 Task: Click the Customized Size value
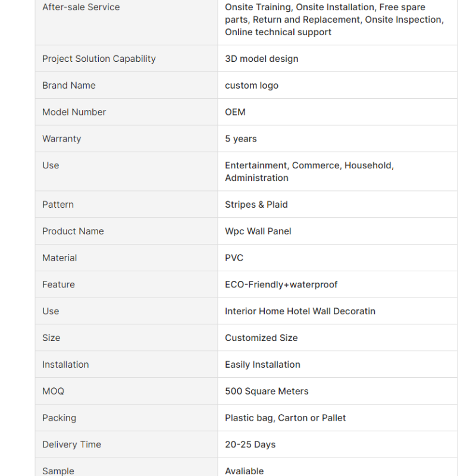coord(261,338)
